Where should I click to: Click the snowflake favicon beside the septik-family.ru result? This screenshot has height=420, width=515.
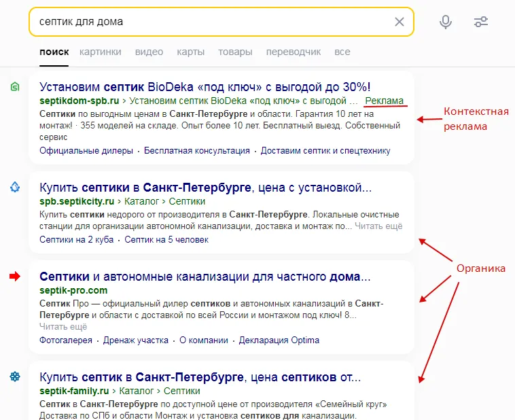[15, 377]
